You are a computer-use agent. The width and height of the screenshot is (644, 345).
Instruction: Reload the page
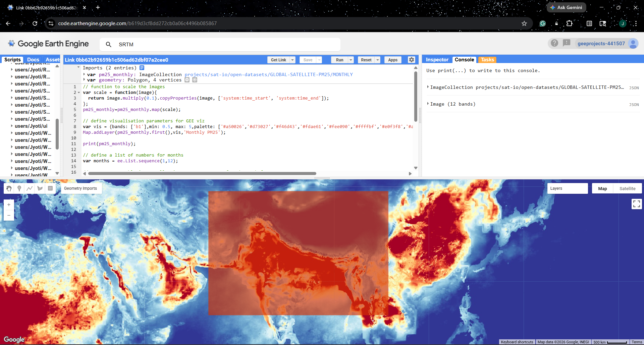click(x=35, y=23)
